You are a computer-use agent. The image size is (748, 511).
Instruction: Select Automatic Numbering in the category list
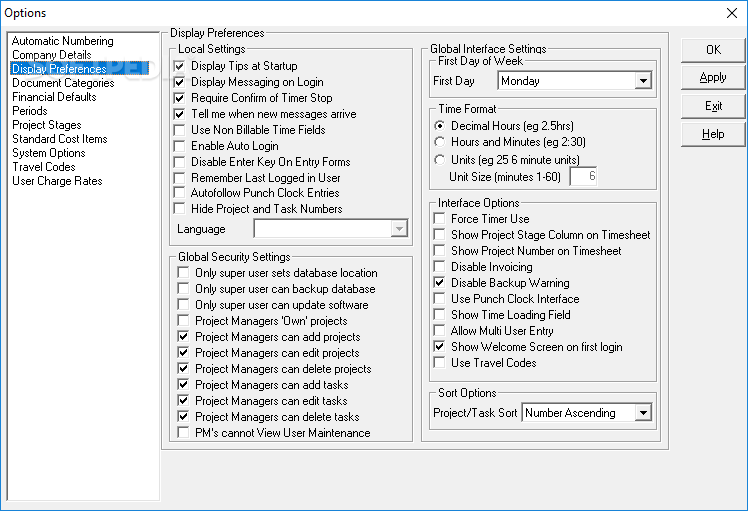(x=62, y=41)
